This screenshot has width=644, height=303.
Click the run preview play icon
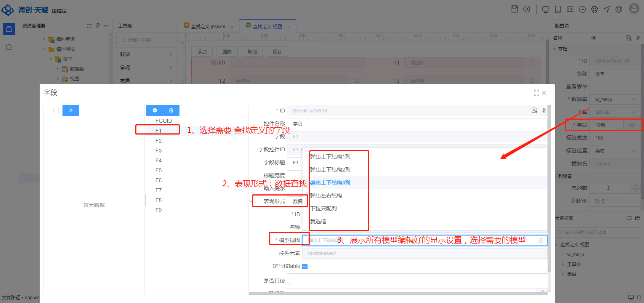527,9
